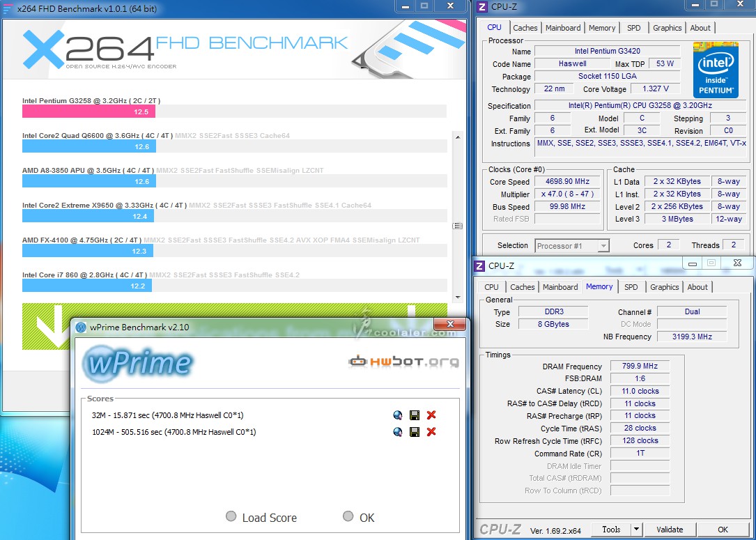This screenshot has height=540, width=756.
Task: Open the Caches tab in lower CPU-Z window
Action: pyautogui.click(x=522, y=287)
